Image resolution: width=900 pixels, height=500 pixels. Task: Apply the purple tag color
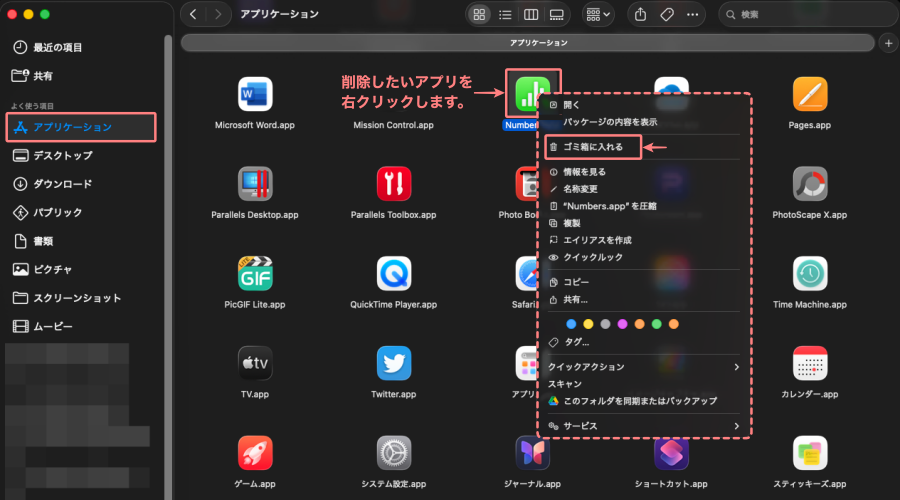[x=622, y=324]
